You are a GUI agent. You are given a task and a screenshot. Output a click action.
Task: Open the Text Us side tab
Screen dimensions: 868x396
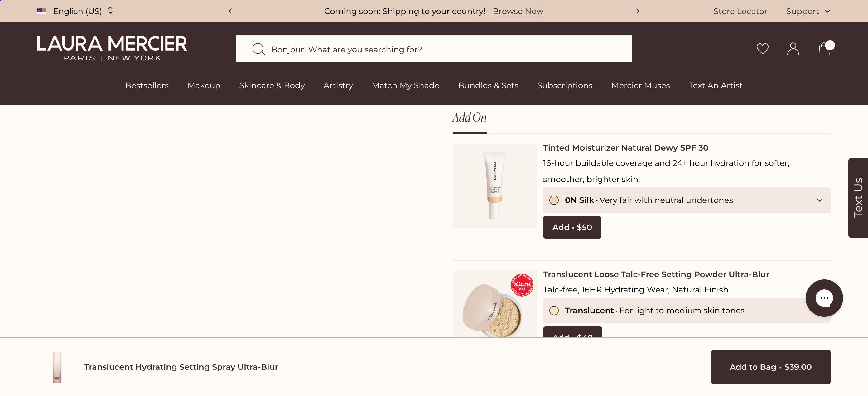[x=858, y=198]
